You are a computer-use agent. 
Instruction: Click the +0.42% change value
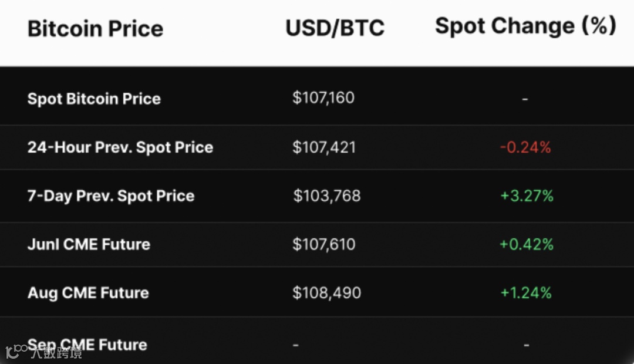527,244
